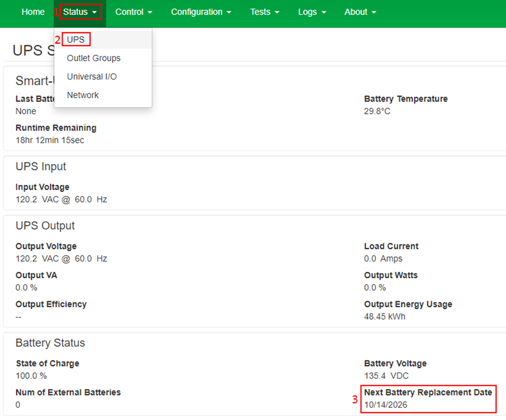Click the Load Current value 0.0 Amps
This screenshot has width=506, height=420.
coord(383,259)
